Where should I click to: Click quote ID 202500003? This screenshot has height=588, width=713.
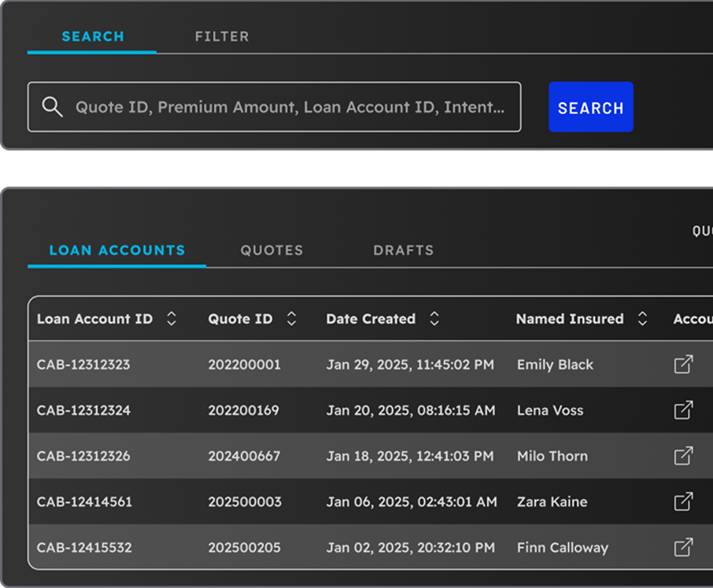pyautogui.click(x=245, y=502)
